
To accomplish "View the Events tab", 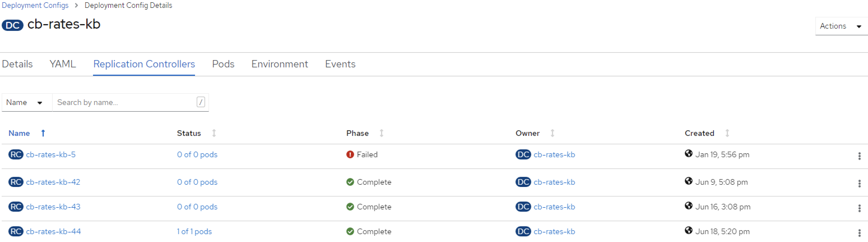I will (x=340, y=64).
